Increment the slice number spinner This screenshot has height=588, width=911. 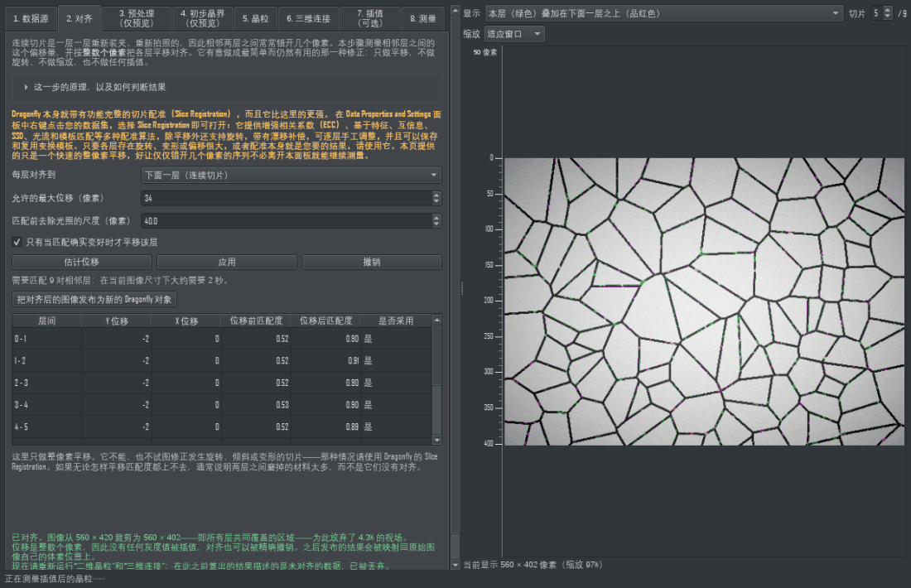887,10
